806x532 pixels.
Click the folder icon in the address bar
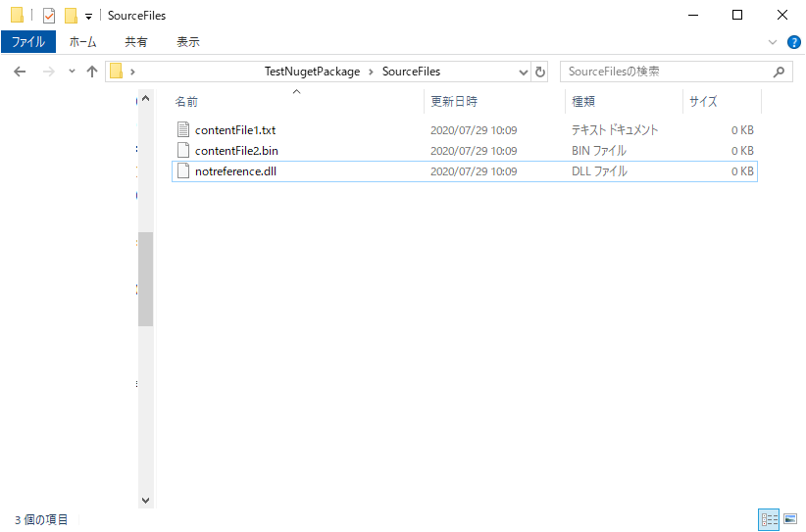click(117, 71)
